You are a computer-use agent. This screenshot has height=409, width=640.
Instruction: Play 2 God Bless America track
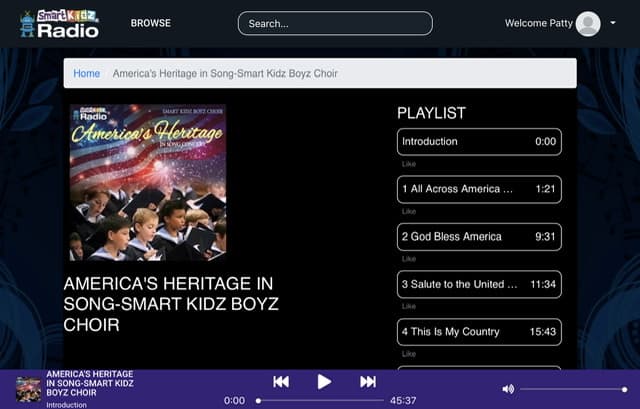(479, 237)
